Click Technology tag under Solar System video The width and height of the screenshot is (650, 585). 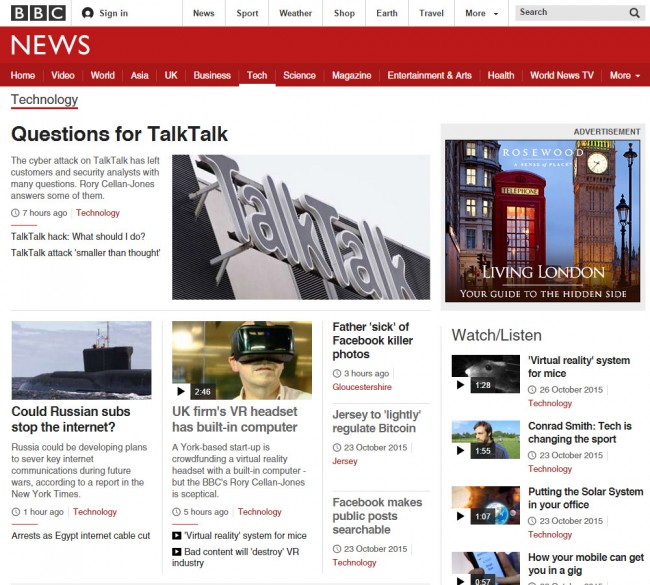pos(550,535)
